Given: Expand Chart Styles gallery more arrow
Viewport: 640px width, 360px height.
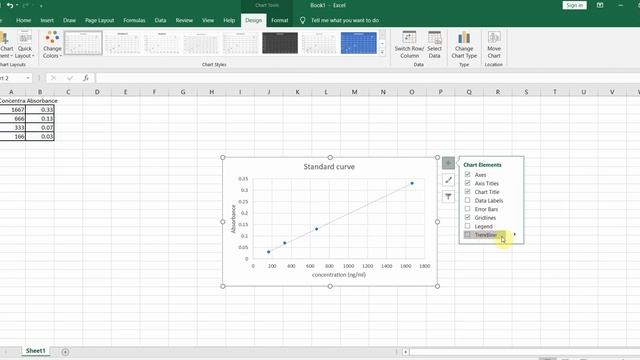Looking at the screenshot, I should coord(382,52).
